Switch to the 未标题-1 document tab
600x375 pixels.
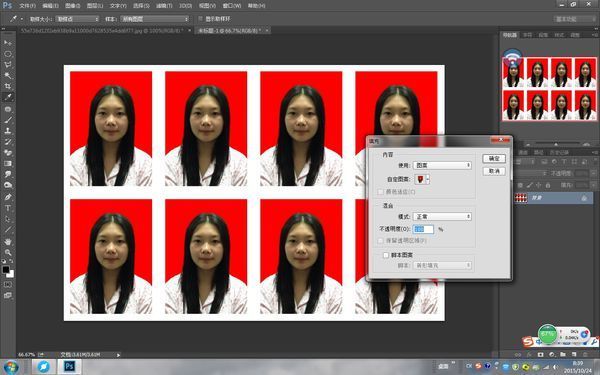point(230,30)
